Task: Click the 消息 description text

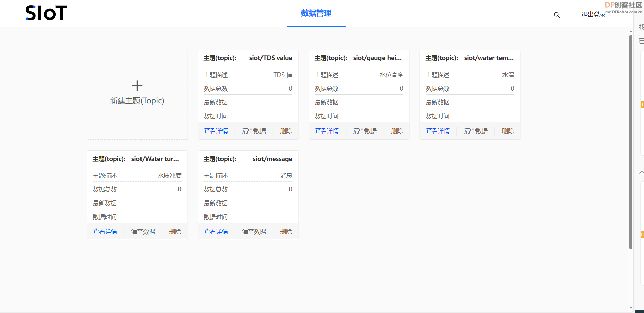Action: click(x=286, y=176)
